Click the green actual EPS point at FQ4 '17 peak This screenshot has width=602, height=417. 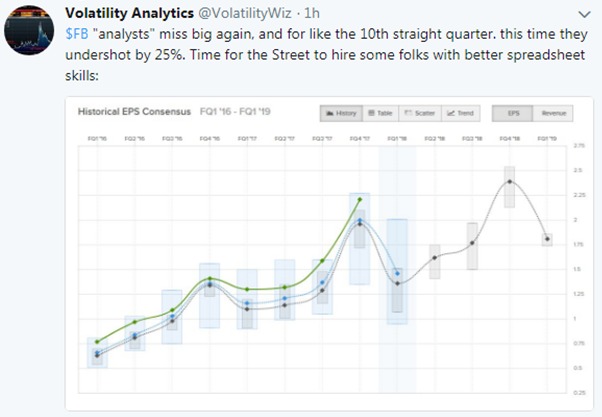click(x=360, y=200)
